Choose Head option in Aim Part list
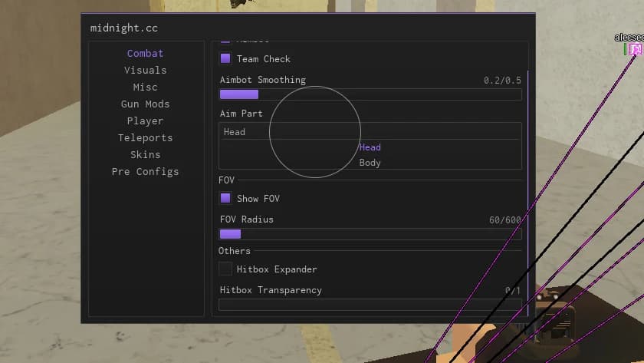Screen dimensions: 644x363 (x=370, y=147)
